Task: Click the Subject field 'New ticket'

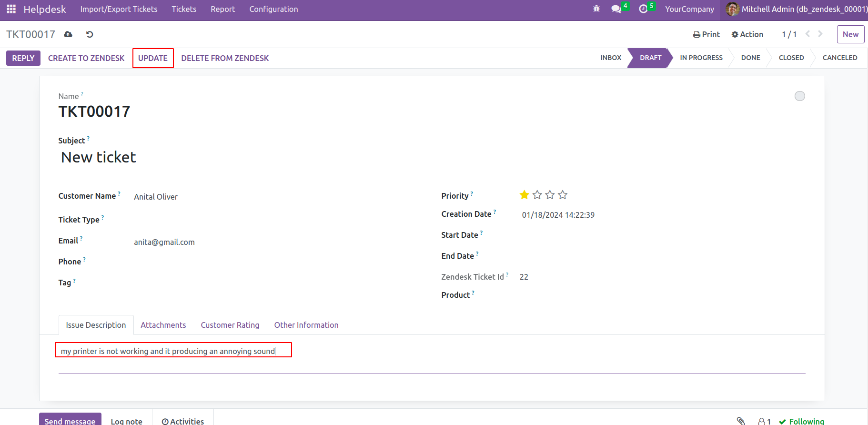Action: 99,157
